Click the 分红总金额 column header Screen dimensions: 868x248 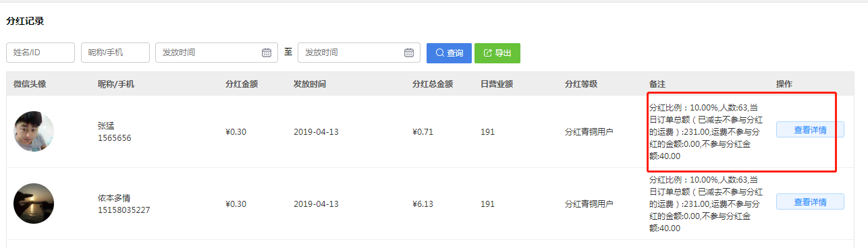[x=433, y=84]
